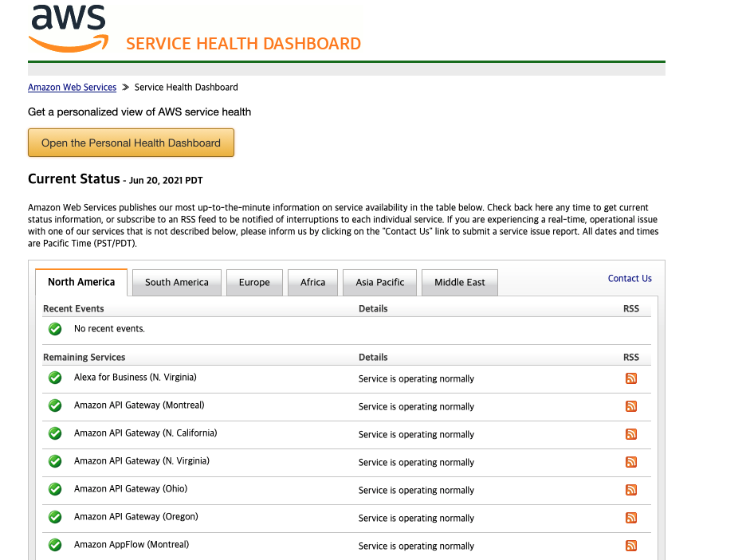Open RSS feed for API Gateway N. Virginia
The image size is (746, 560).
[x=631, y=462]
